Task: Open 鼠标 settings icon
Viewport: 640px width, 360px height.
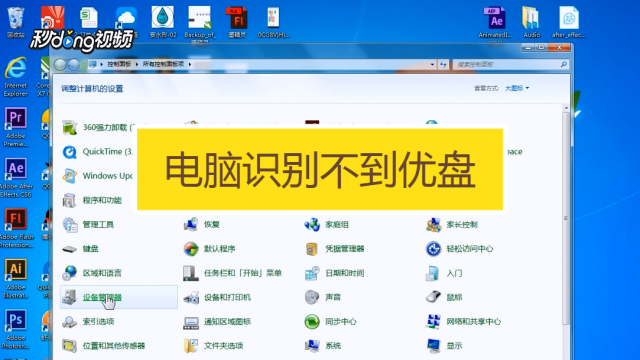Action: 433,297
